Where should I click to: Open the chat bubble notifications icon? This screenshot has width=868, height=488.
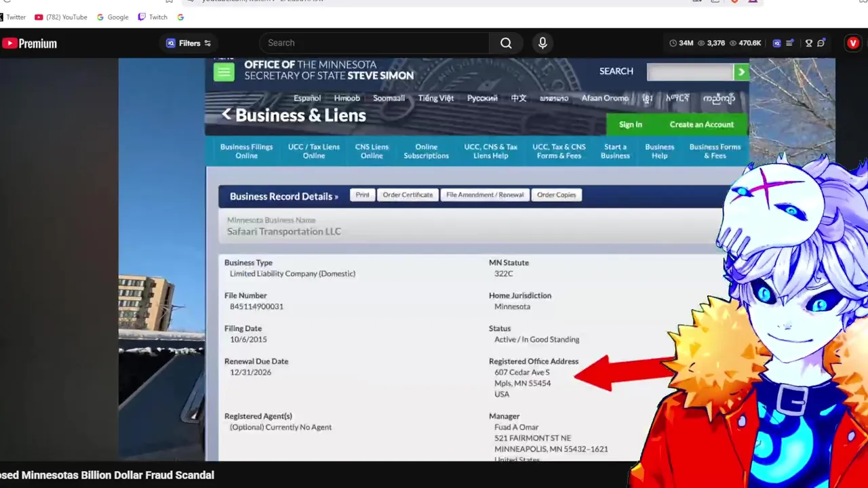821,43
